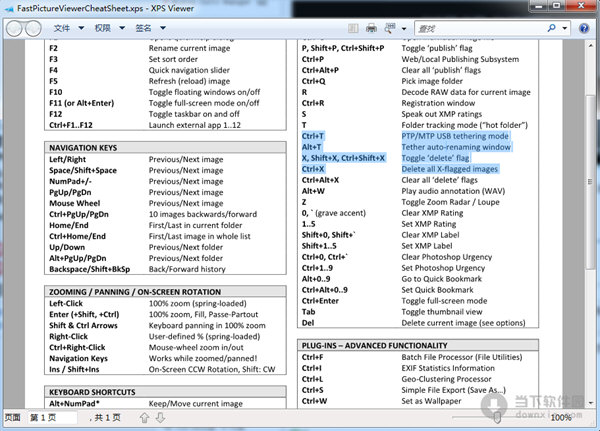
Task: Click the ZOOMING / PANNING / ON-SCREEN ROTATION header
Action: coord(165,292)
